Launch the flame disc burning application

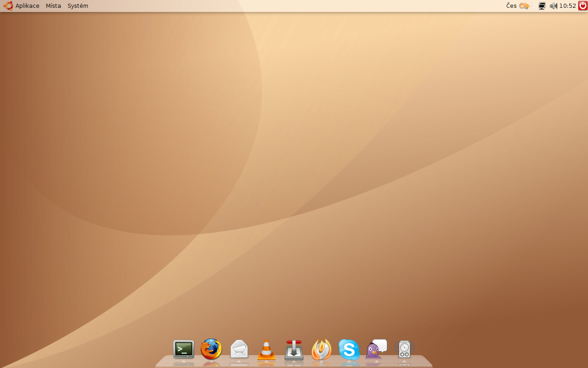point(322,349)
